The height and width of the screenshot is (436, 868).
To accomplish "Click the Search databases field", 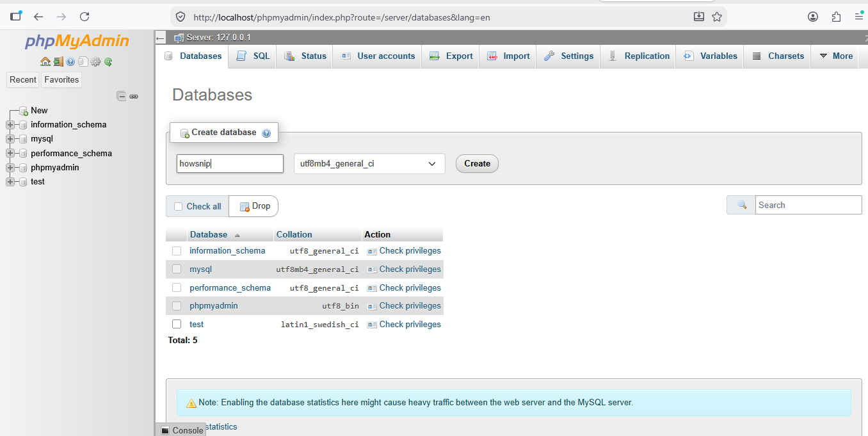I will [x=808, y=205].
